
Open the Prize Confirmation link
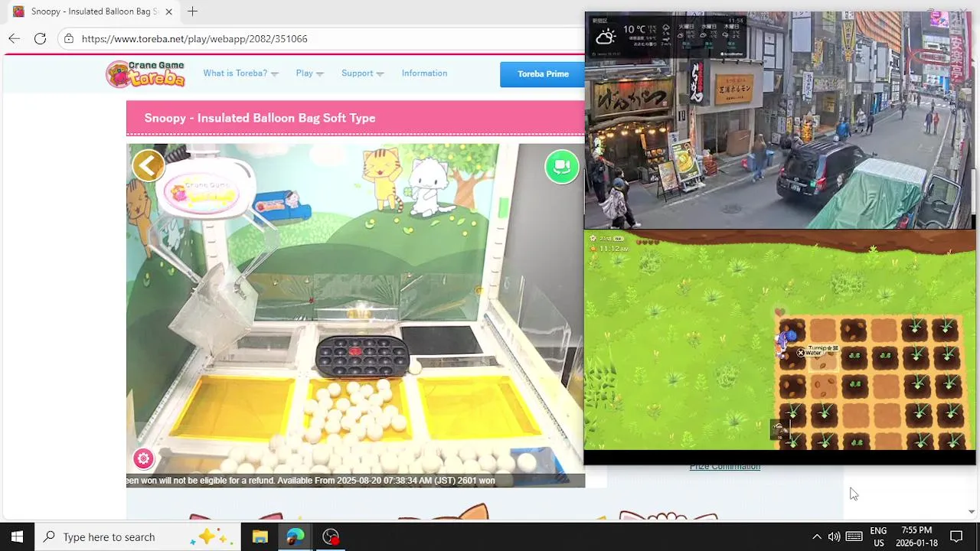tap(724, 467)
